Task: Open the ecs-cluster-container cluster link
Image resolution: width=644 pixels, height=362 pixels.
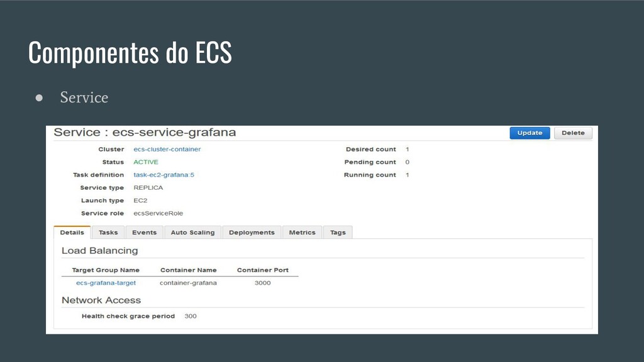Action: point(167,150)
